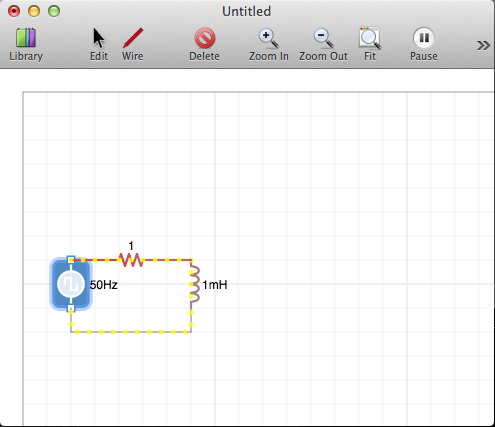Click Zoom Out magnifier icon
This screenshot has width=495, height=427.
(x=323, y=38)
